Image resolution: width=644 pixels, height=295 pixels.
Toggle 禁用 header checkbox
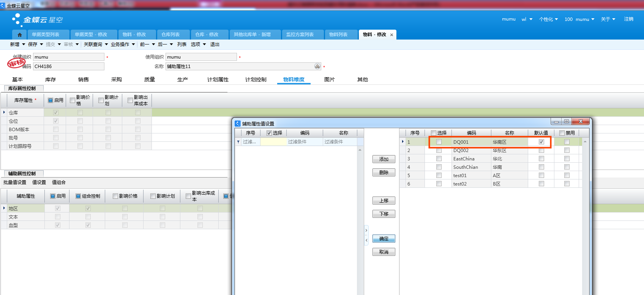pos(562,133)
